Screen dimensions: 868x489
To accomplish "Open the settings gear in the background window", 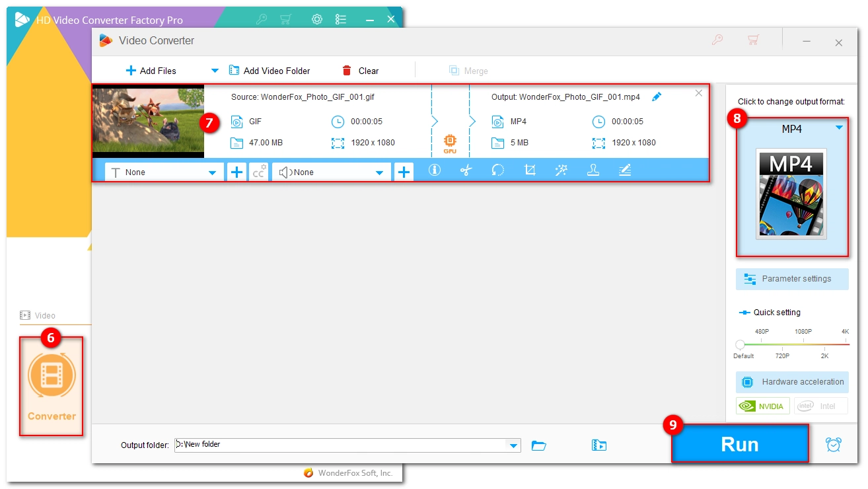I will click(x=317, y=19).
